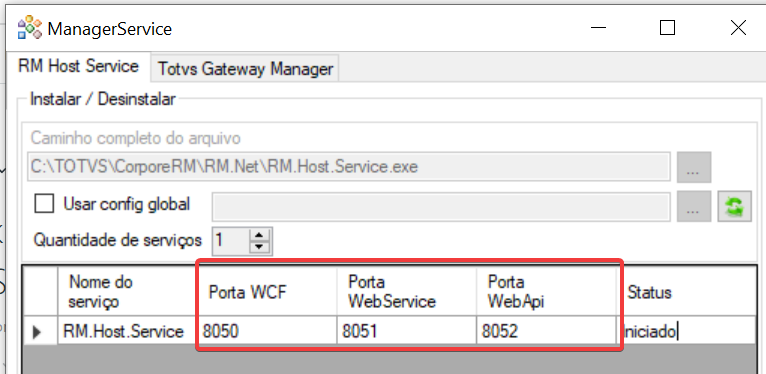Screen dimensions: 766x374
Task: Click the Iniciado status cell
Action: [x=685, y=331]
